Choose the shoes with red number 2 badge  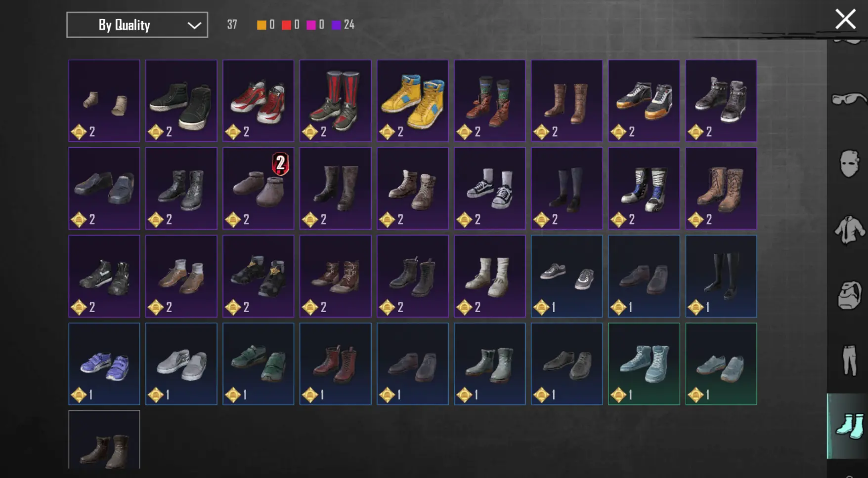[x=258, y=188]
